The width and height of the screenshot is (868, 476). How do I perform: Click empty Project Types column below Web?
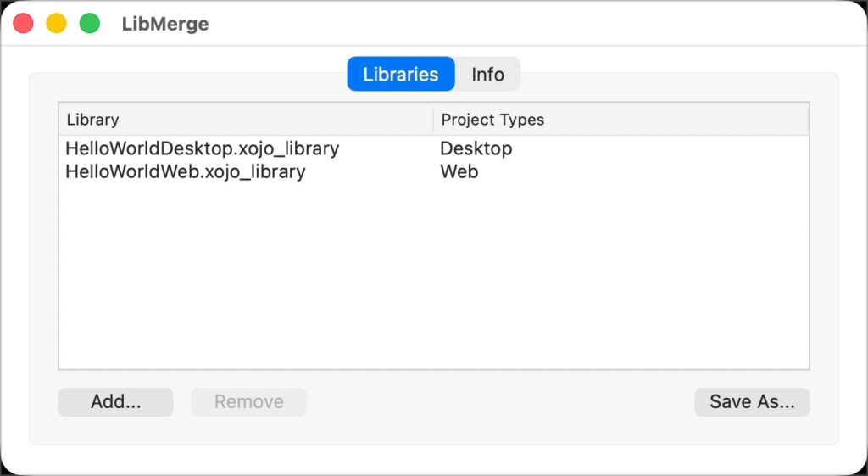pyautogui.click(x=620, y=272)
